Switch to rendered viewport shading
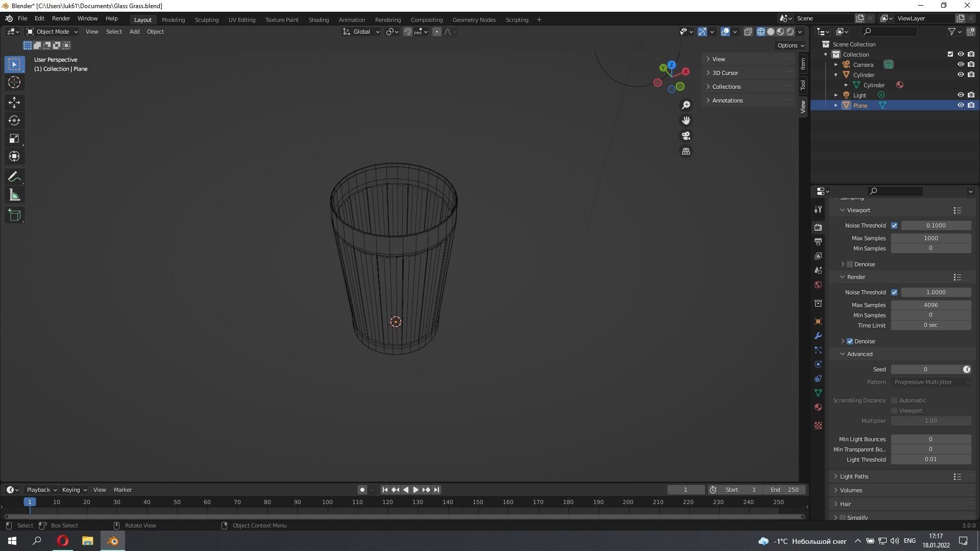 pyautogui.click(x=790, y=32)
